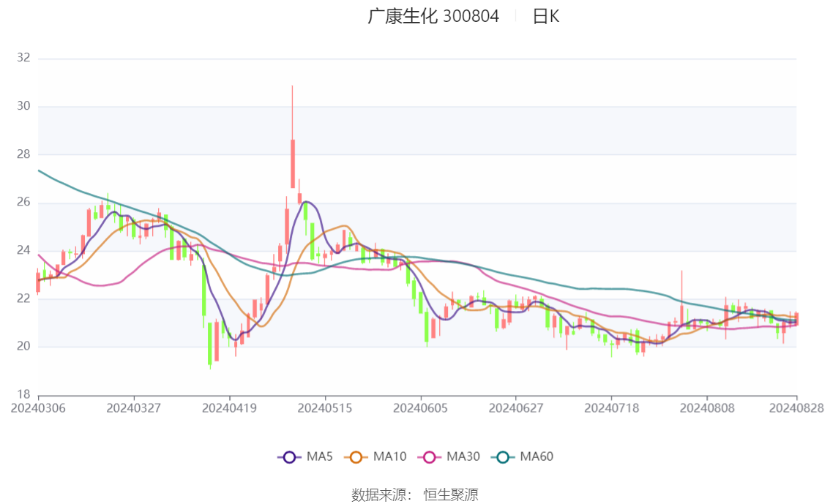Click the y-axis value 32
The height and width of the screenshot is (504, 830).
(x=23, y=58)
